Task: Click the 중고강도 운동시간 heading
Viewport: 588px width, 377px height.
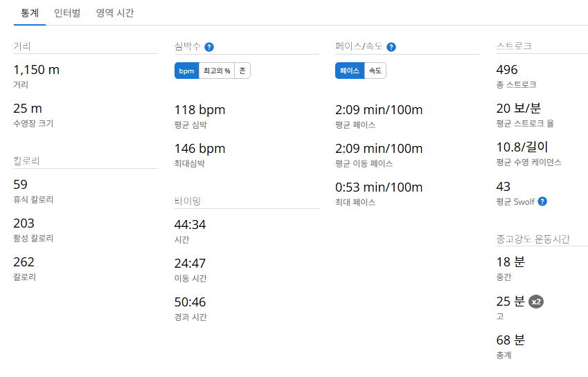Action: (x=533, y=239)
